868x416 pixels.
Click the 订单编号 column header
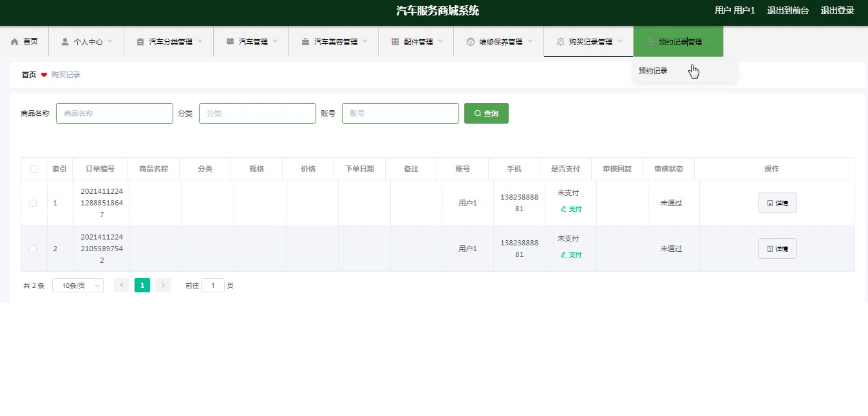click(x=100, y=169)
